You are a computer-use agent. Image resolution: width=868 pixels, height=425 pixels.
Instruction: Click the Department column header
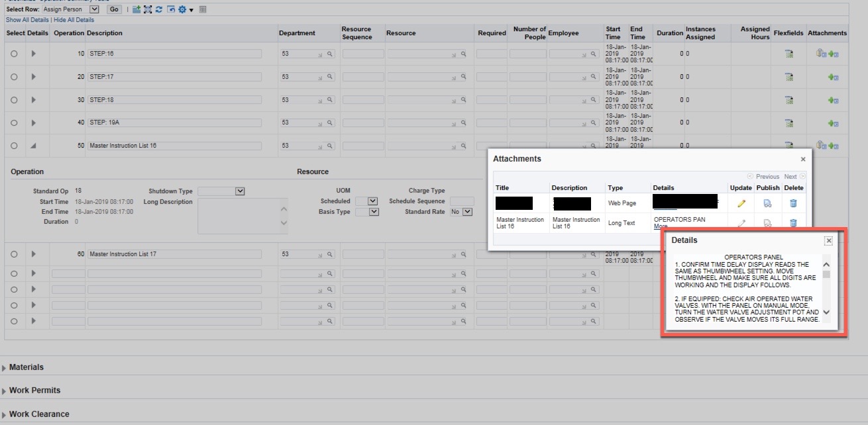(x=297, y=33)
